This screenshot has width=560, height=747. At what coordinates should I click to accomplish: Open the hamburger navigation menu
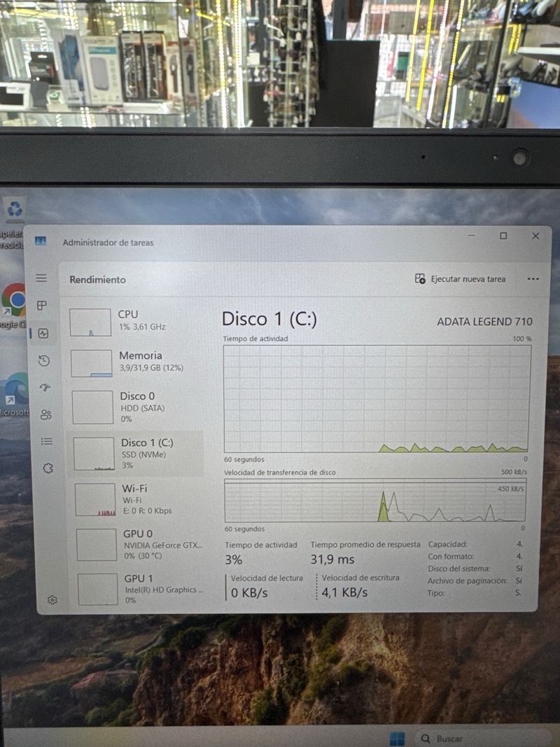click(x=41, y=278)
